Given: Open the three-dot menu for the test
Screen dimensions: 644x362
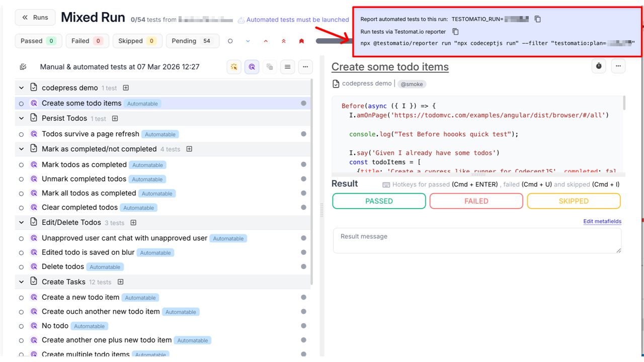Looking at the screenshot, I should [x=618, y=66].
